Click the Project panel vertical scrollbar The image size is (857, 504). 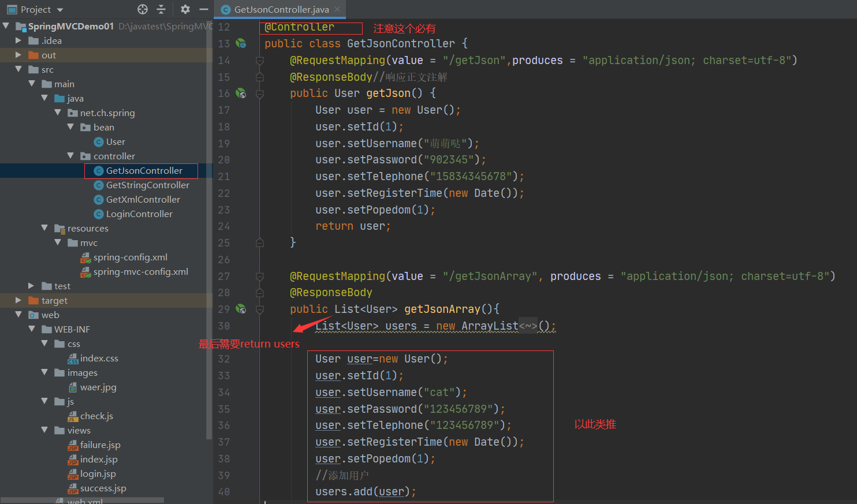[x=209, y=231]
